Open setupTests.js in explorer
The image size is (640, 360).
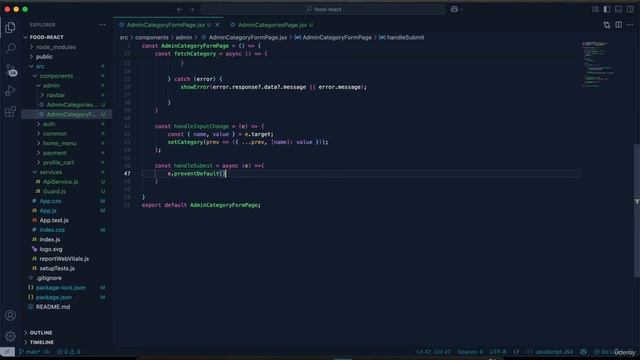coord(57,268)
